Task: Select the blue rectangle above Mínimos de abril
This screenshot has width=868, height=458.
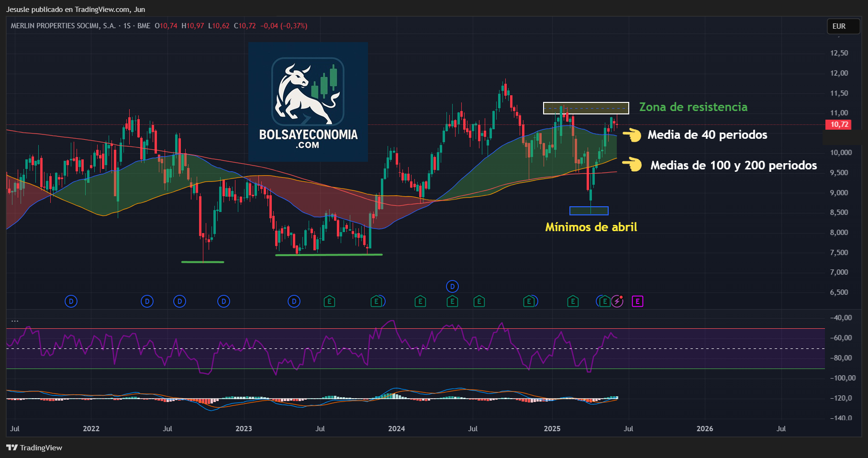Action: click(589, 211)
